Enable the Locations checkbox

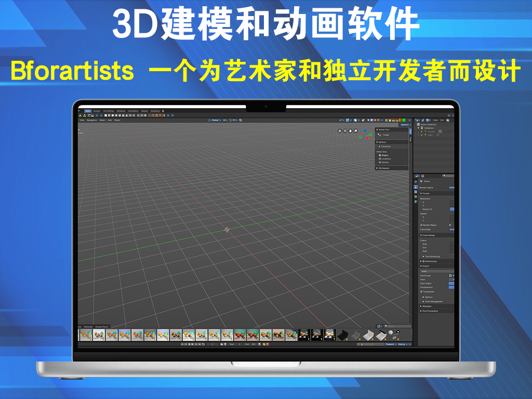380,158
